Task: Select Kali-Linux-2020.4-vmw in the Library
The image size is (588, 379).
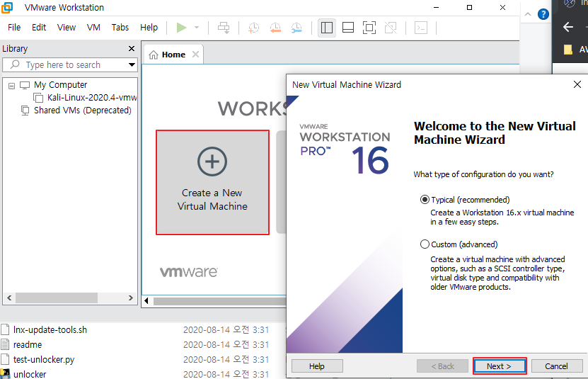Action: [92, 98]
